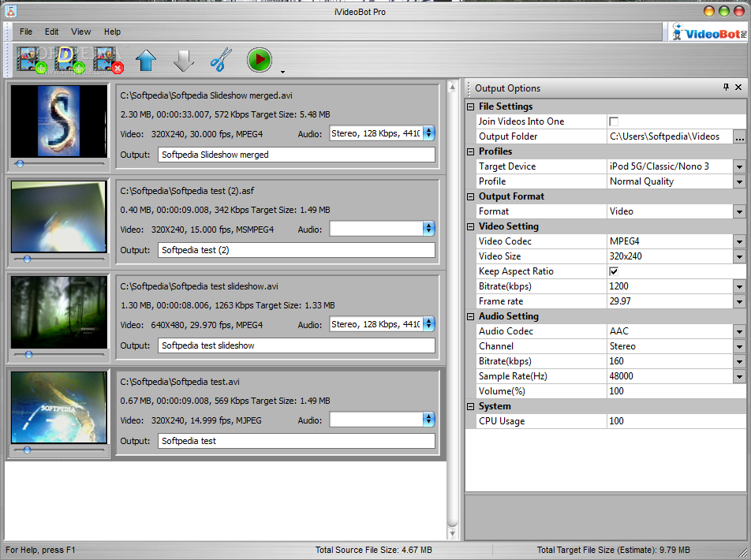Click the preview slider under the S logo thumbnail

[x=59, y=164]
